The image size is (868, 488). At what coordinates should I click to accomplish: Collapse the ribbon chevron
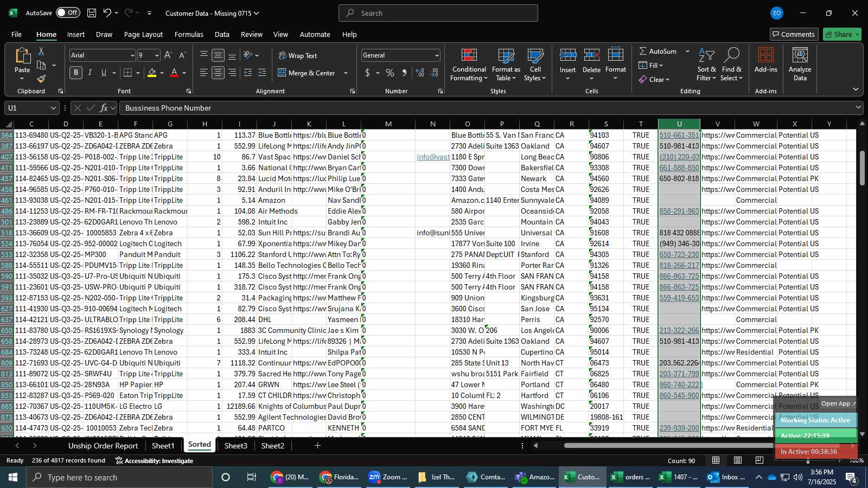coord(856,89)
